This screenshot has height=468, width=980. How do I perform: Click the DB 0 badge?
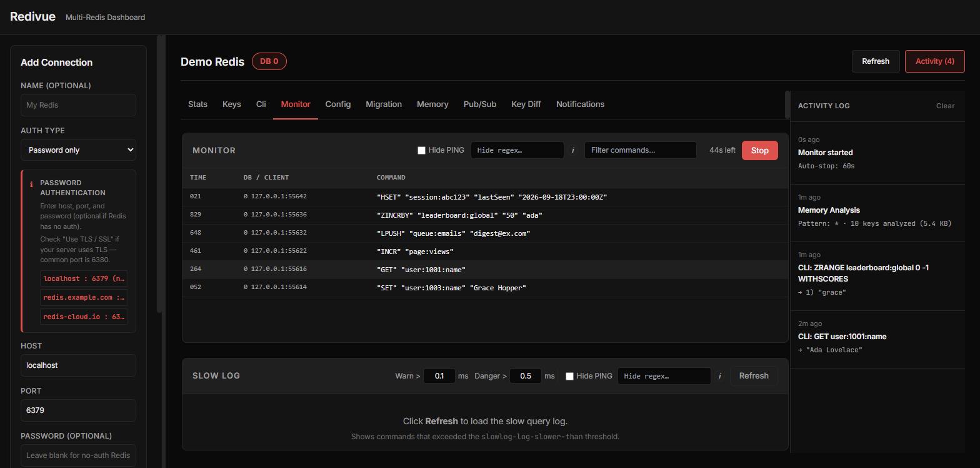269,61
